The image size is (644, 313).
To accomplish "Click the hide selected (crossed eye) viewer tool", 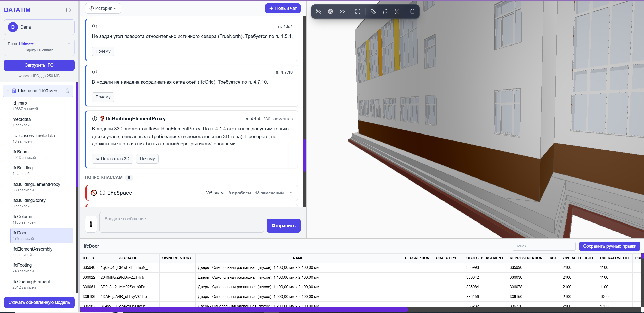I will coord(318,11).
